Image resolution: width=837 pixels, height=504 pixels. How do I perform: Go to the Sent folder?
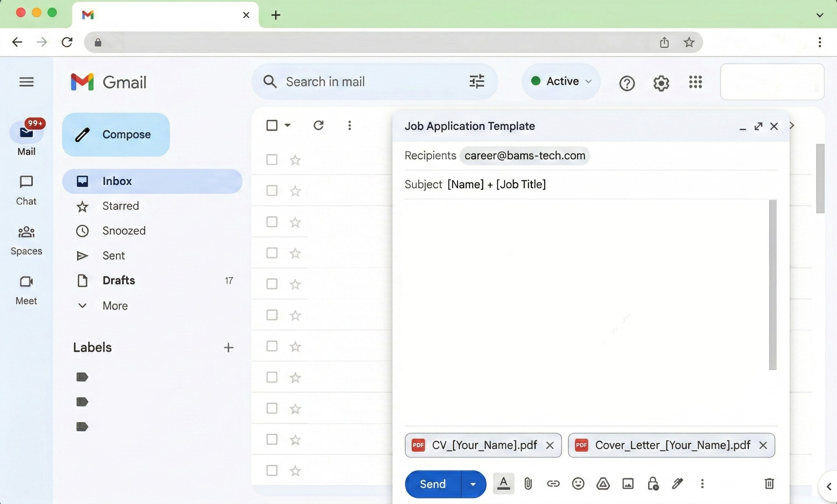(113, 255)
